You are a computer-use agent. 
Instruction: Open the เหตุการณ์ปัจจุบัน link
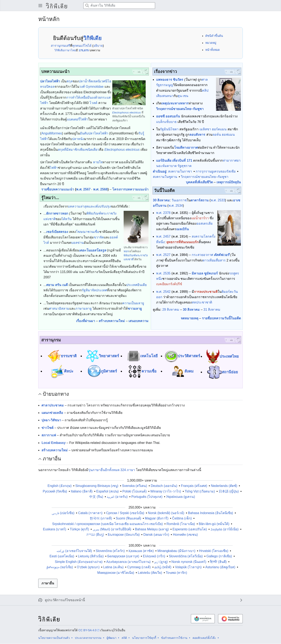[229, 182]
